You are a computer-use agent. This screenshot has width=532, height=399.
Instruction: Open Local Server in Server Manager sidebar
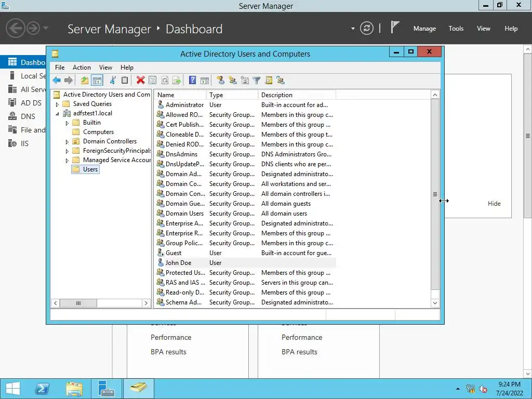[x=26, y=76]
